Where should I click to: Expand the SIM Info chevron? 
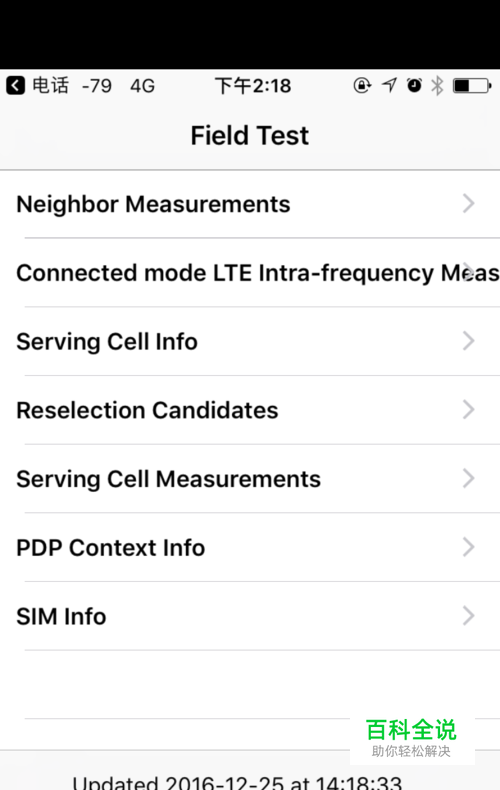coord(469,616)
